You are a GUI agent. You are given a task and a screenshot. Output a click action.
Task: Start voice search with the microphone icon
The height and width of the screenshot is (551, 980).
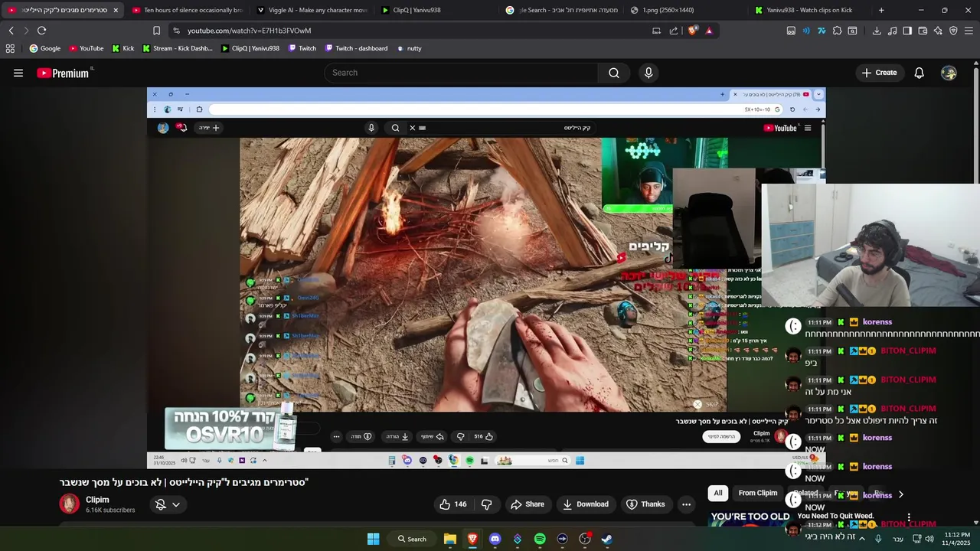point(648,73)
